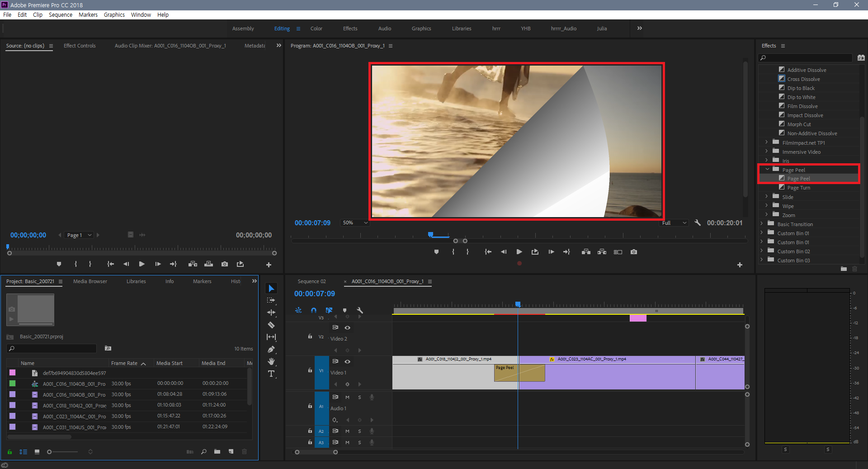Open the Sequence menu
Image resolution: width=868 pixels, height=469 pixels.
coord(61,14)
